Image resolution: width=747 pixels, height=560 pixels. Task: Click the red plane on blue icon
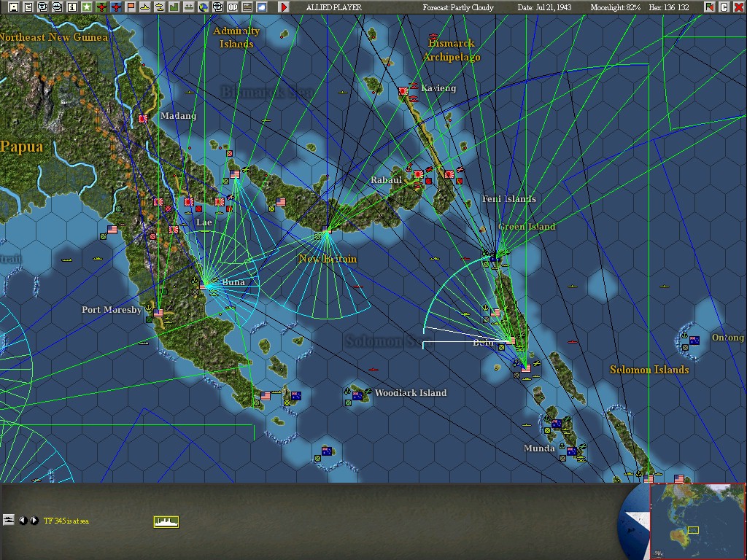click(116, 7)
